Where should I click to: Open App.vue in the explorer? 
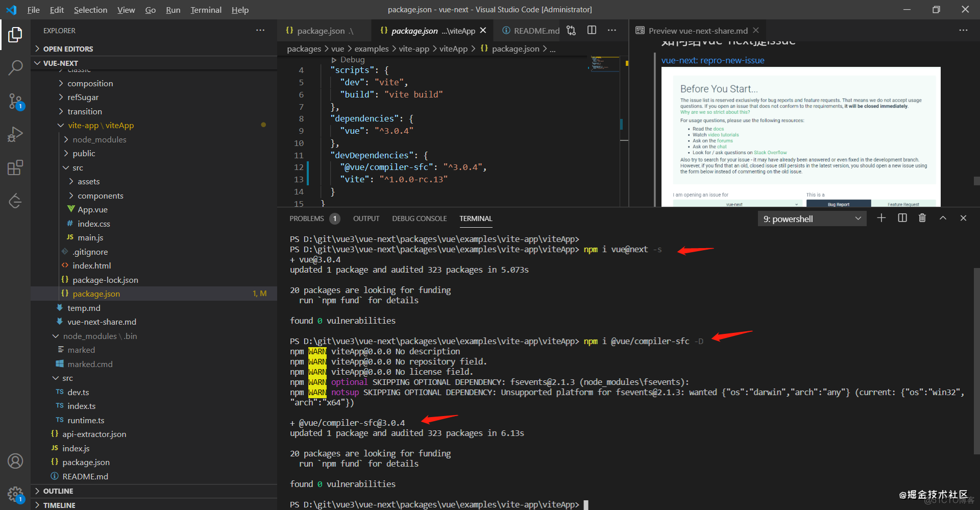(x=92, y=210)
